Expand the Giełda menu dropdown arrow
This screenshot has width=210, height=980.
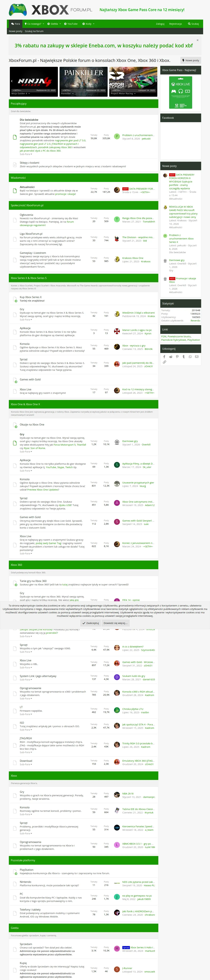tap(60, 24)
